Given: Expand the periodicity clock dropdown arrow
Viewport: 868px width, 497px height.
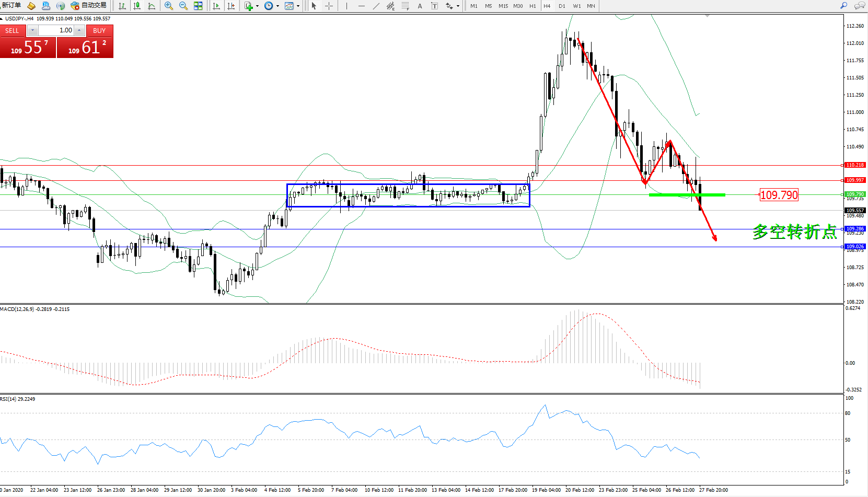Looking at the screenshot, I should (277, 6).
